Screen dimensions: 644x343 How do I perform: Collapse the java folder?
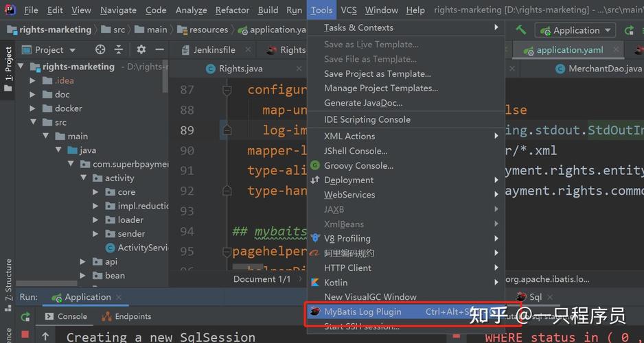coord(58,150)
